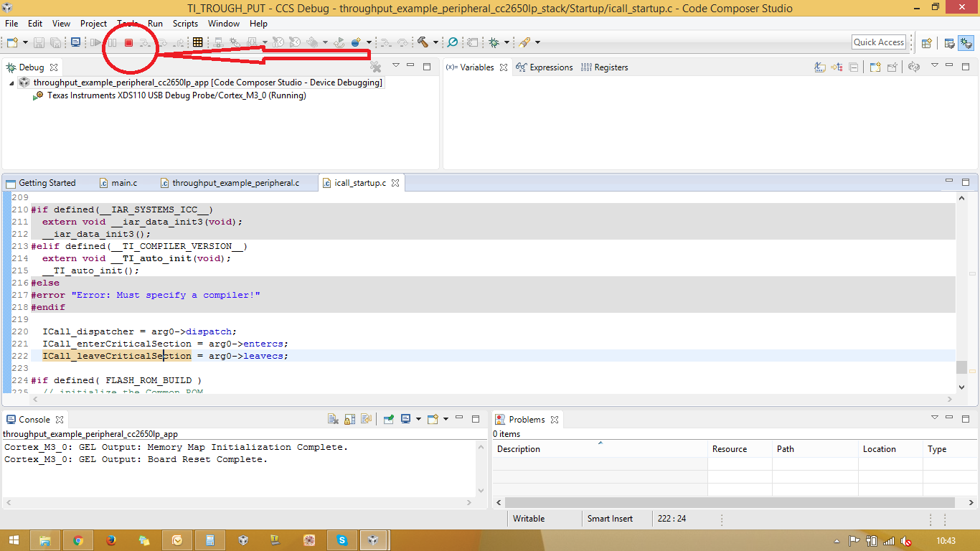Open the Open Perspective icon beside Quick Access
The width and height of the screenshot is (980, 551).
pyautogui.click(x=926, y=43)
